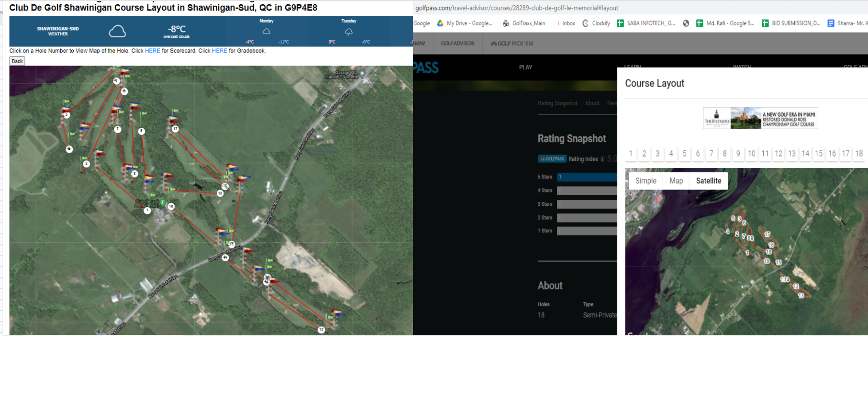
Task: Open the Google bookmark
Action: 422,23
